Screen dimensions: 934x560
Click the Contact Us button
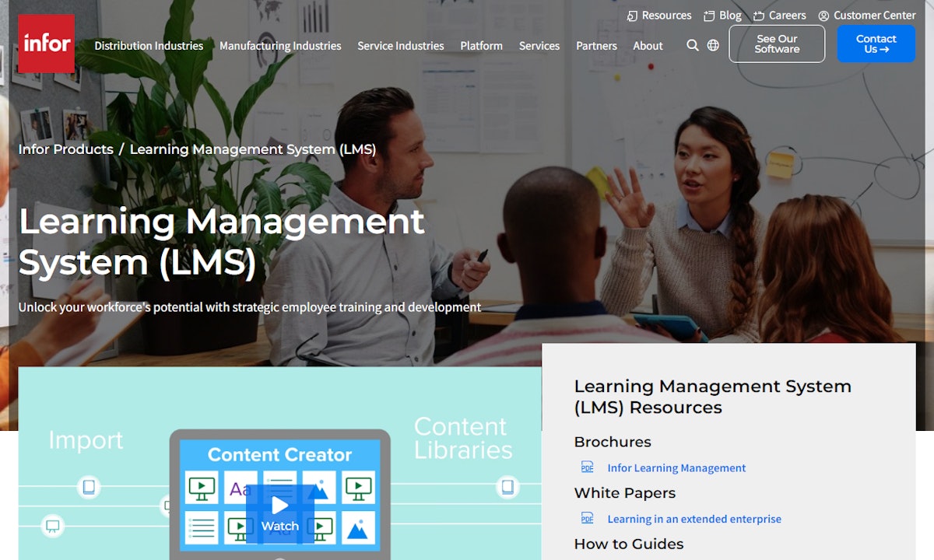click(876, 44)
